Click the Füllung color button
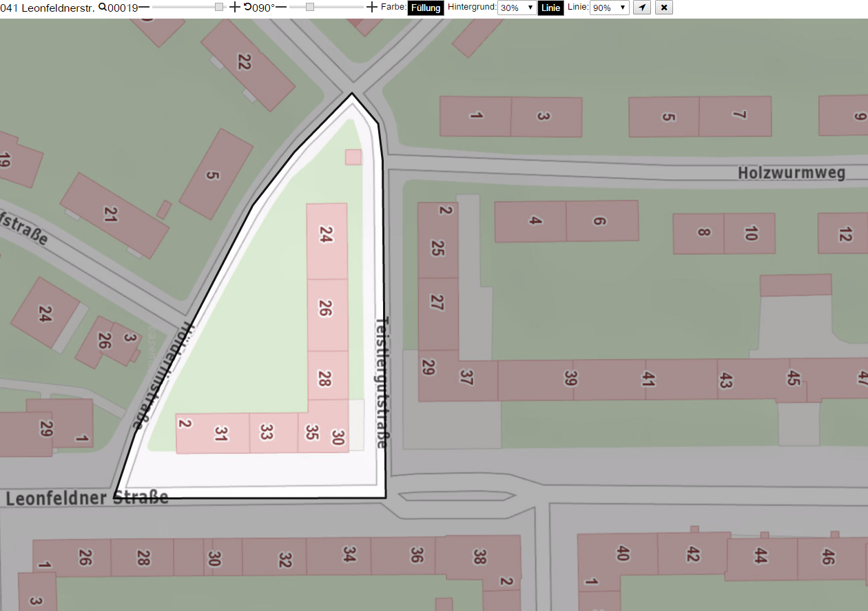This screenshot has width=868, height=611. click(x=426, y=8)
